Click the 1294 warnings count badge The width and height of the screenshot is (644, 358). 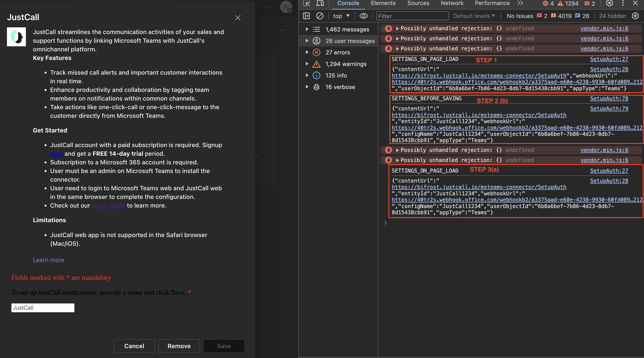[x=568, y=4]
